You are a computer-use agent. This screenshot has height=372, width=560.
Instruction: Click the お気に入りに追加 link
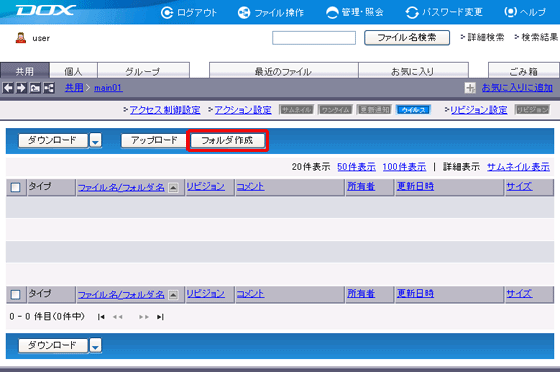pos(517,87)
